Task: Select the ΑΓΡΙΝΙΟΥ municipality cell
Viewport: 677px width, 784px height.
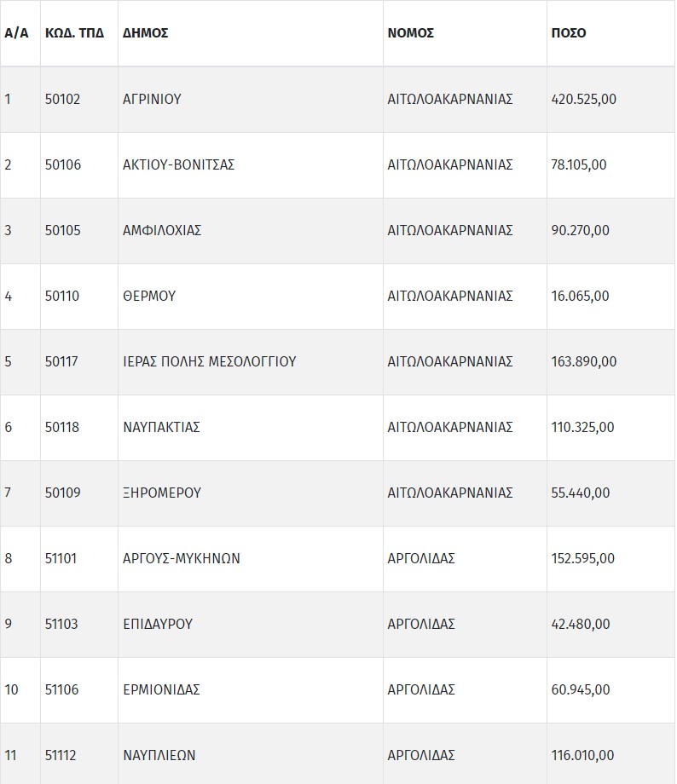Action: point(152,99)
